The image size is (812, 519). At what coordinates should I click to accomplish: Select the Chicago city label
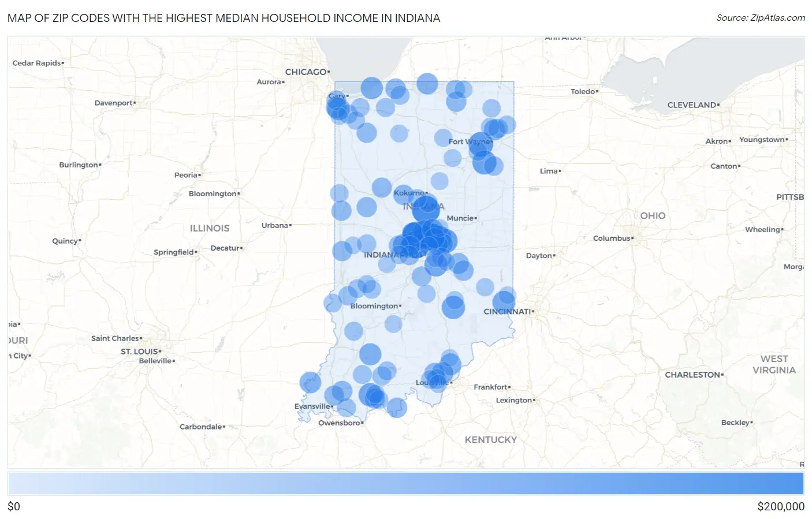306,72
